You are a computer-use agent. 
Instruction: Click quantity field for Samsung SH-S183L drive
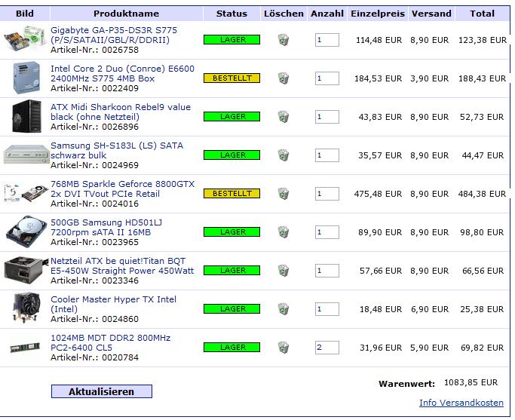[x=326, y=155]
